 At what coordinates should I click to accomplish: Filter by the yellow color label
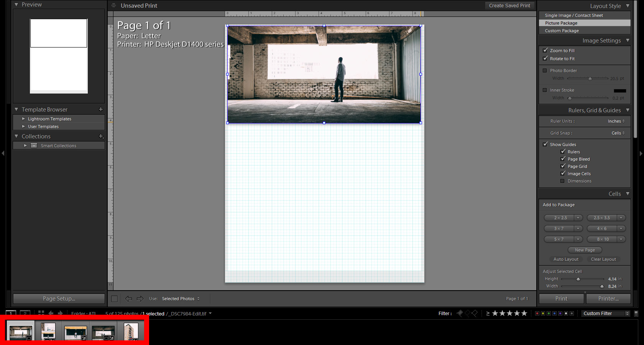(x=543, y=313)
